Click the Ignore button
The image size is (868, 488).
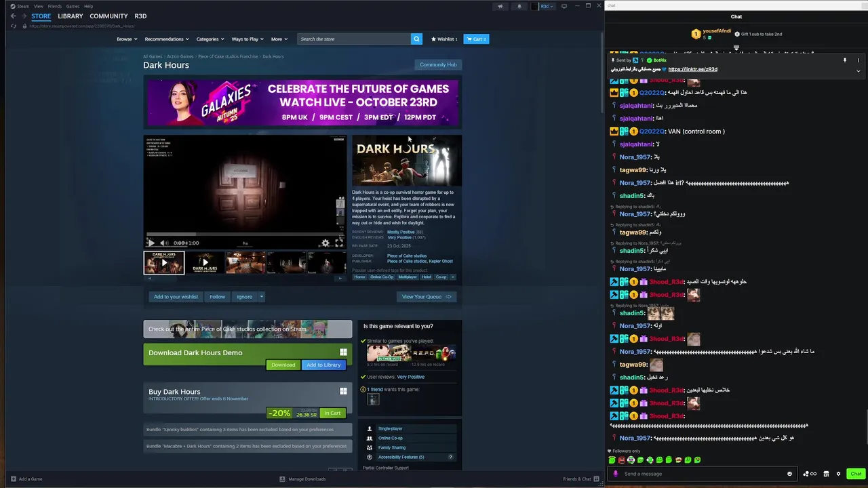coord(245,296)
